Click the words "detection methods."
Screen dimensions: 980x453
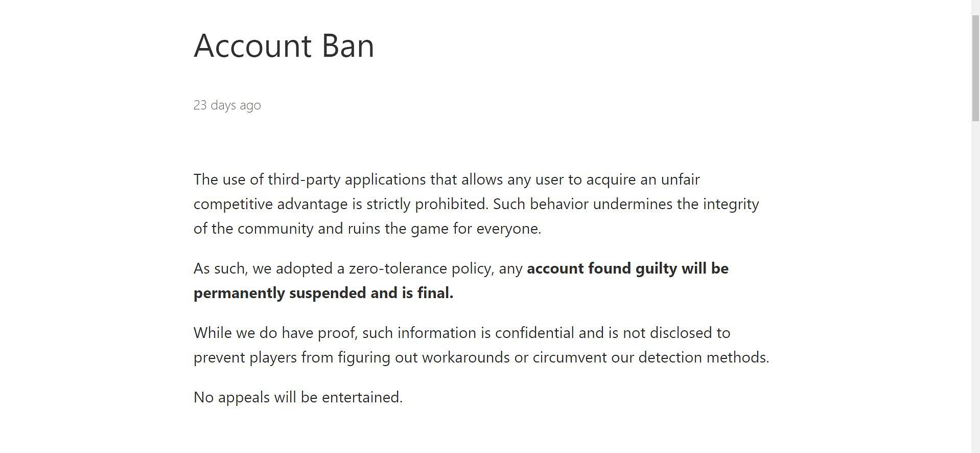tap(704, 357)
